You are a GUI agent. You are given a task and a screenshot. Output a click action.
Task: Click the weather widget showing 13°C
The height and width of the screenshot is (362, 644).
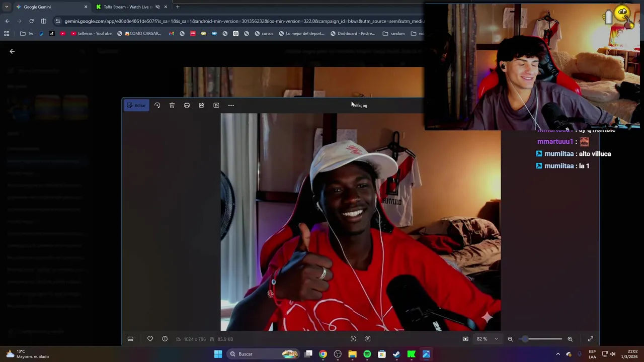coord(28,354)
